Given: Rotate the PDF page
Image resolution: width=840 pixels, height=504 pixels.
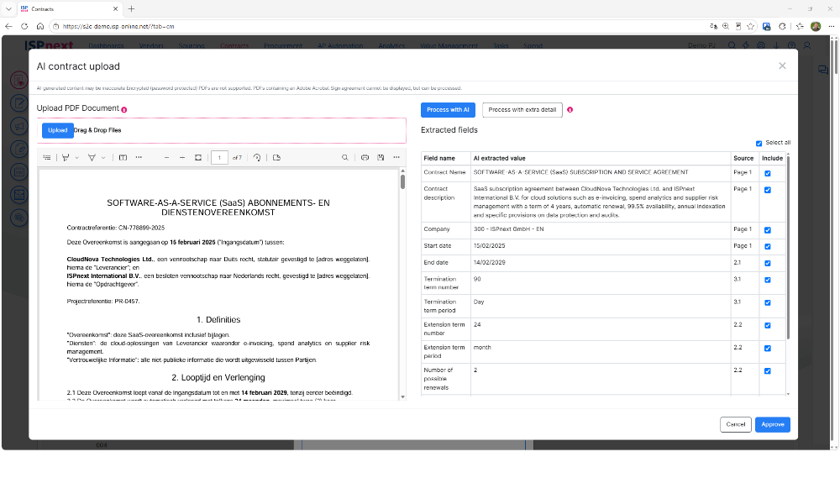Looking at the screenshot, I should 257,157.
